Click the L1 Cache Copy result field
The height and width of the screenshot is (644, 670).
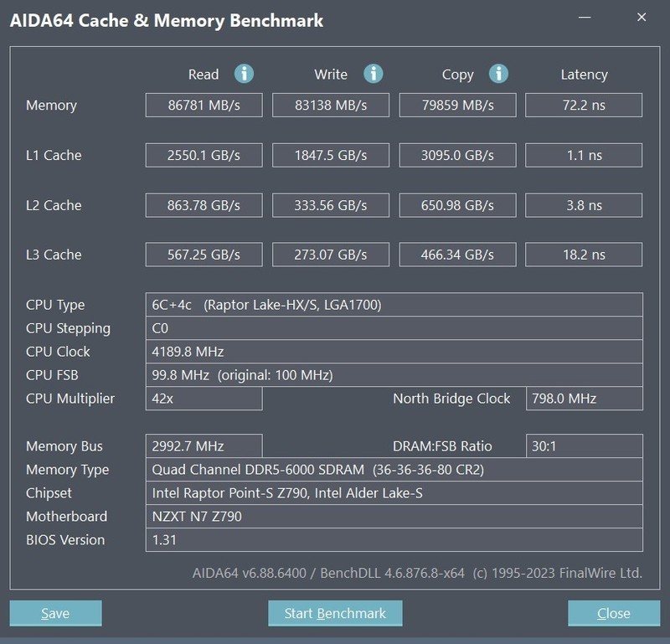click(x=457, y=155)
